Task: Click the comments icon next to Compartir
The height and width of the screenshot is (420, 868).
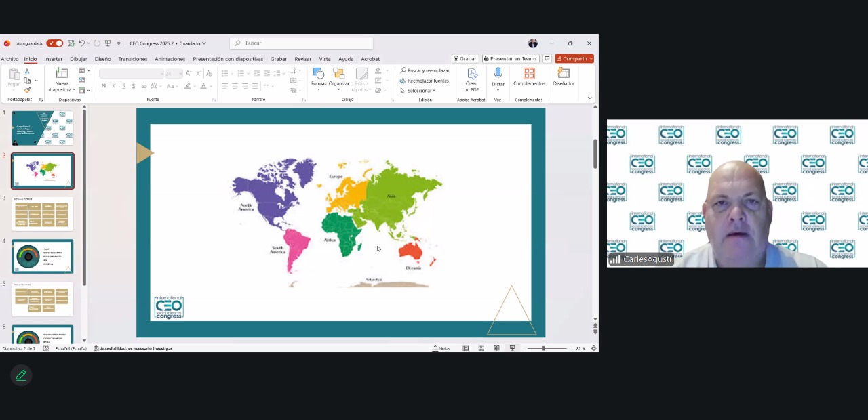Action: point(547,59)
